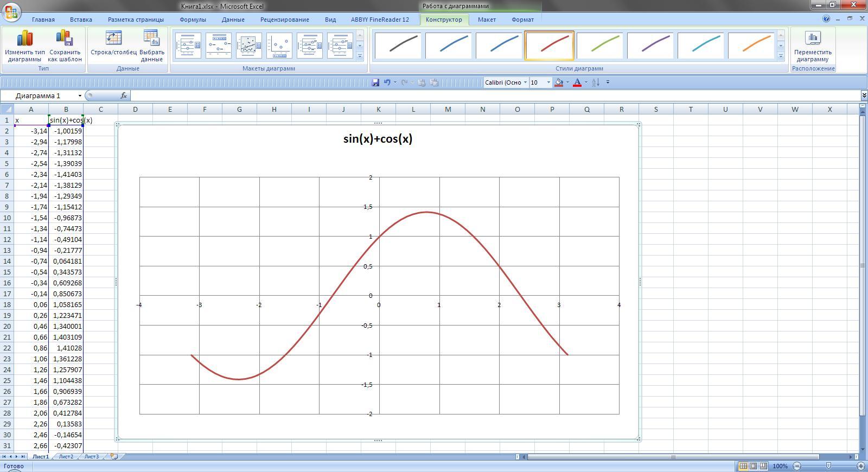Viewport: 868px width, 472px height.
Task: Open the Undo history dropdown arrow
Action: pyautogui.click(x=394, y=82)
